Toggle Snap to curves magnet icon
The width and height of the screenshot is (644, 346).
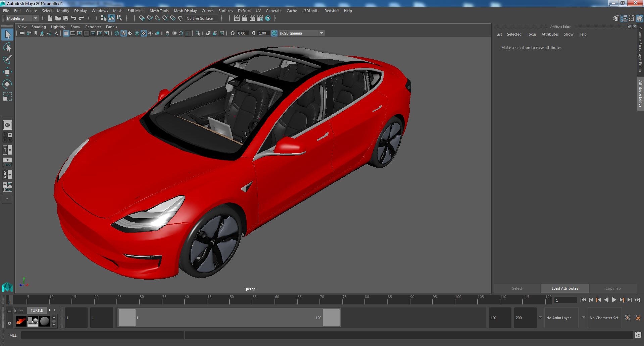(x=150, y=18)
